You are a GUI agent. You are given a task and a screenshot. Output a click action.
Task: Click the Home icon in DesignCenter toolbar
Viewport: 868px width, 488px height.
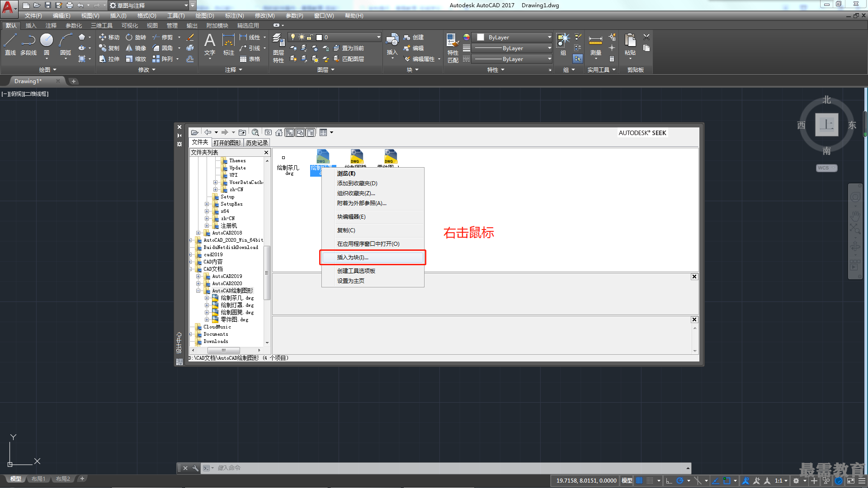tap(279, 132)
